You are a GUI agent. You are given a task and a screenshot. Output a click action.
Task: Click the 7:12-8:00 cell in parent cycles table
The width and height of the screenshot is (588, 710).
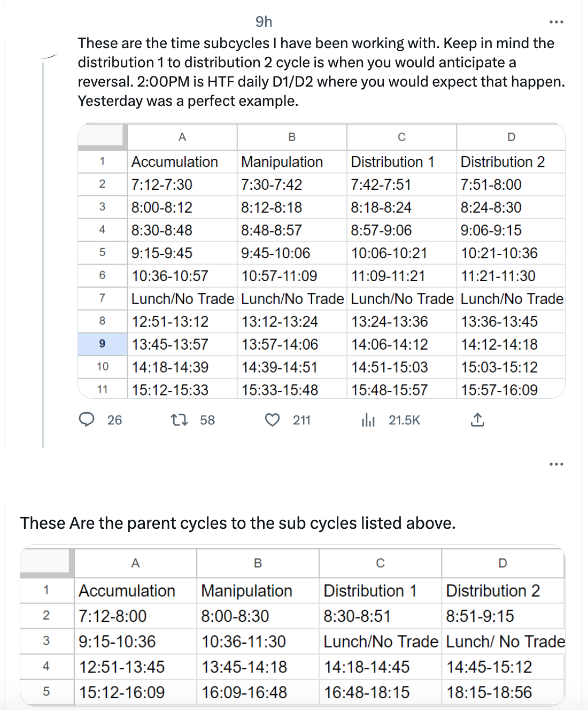tap(113, 616)
